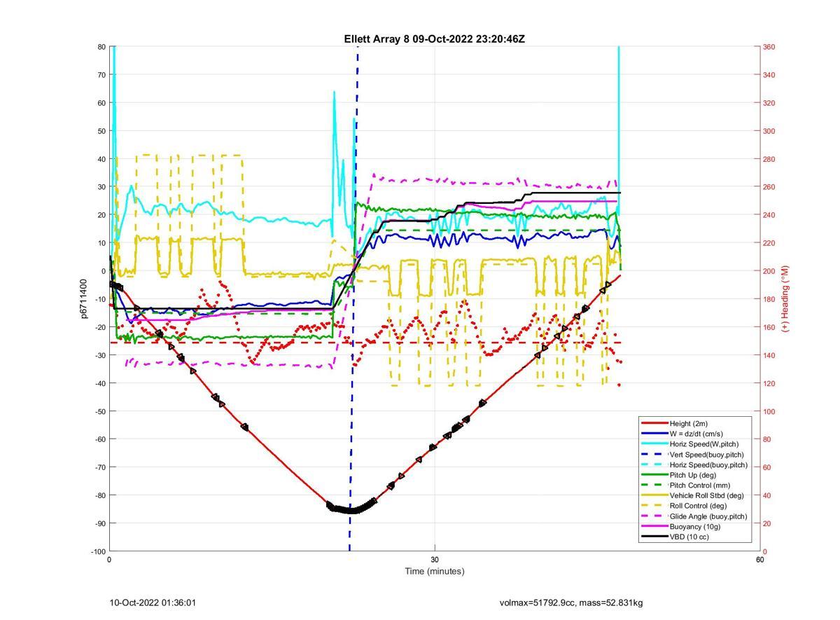This screenshot has height=620, width=840.
Task: Click 'Glide Angle (buoy,pitch)' legend entry text
Action: point(708,516)
